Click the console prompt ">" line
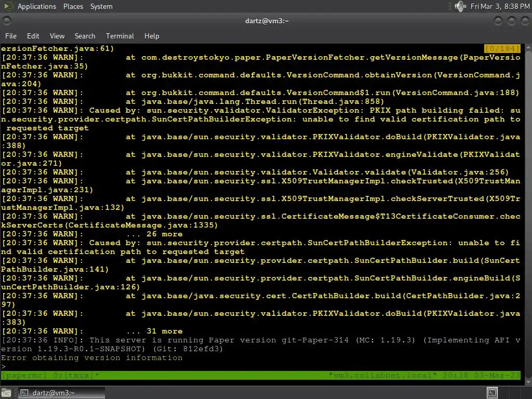 (4, 366)
